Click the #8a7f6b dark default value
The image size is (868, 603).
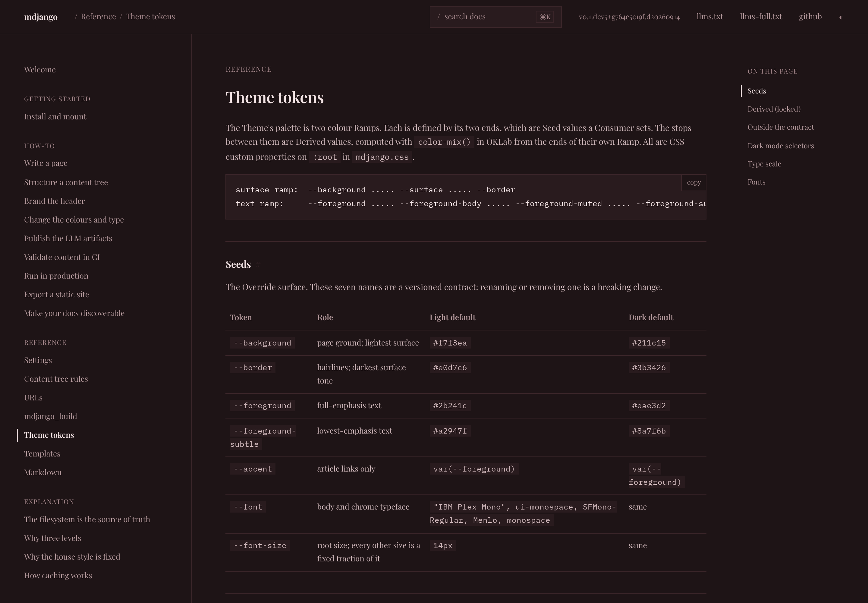(x=649, y=431)
